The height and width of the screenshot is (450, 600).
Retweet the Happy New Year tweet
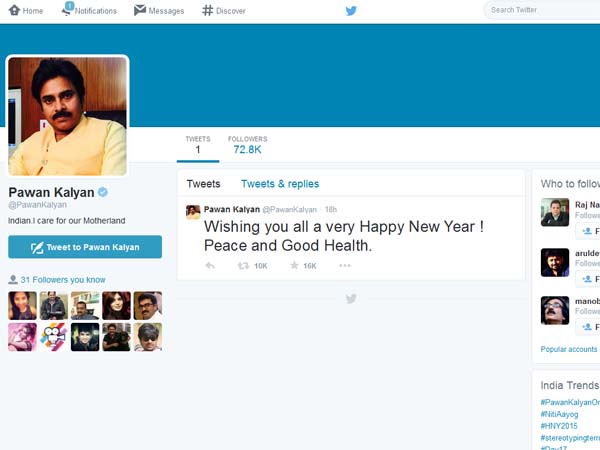click(244, 265)
